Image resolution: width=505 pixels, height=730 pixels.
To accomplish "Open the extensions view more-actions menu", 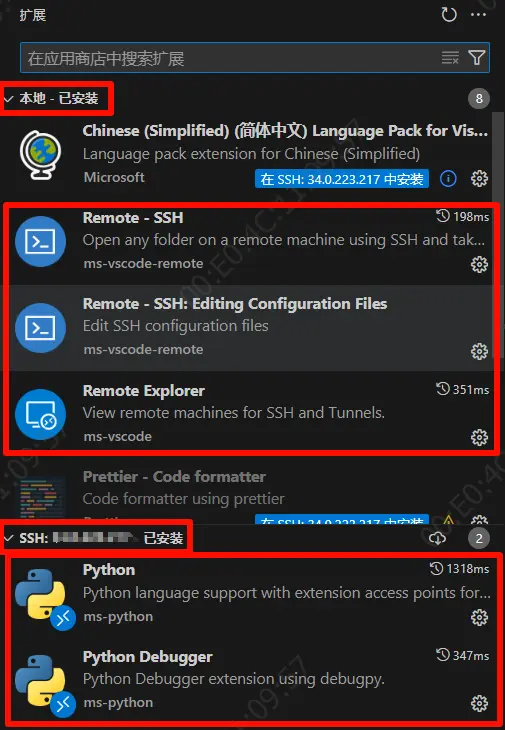I will [x=478, y=15].
